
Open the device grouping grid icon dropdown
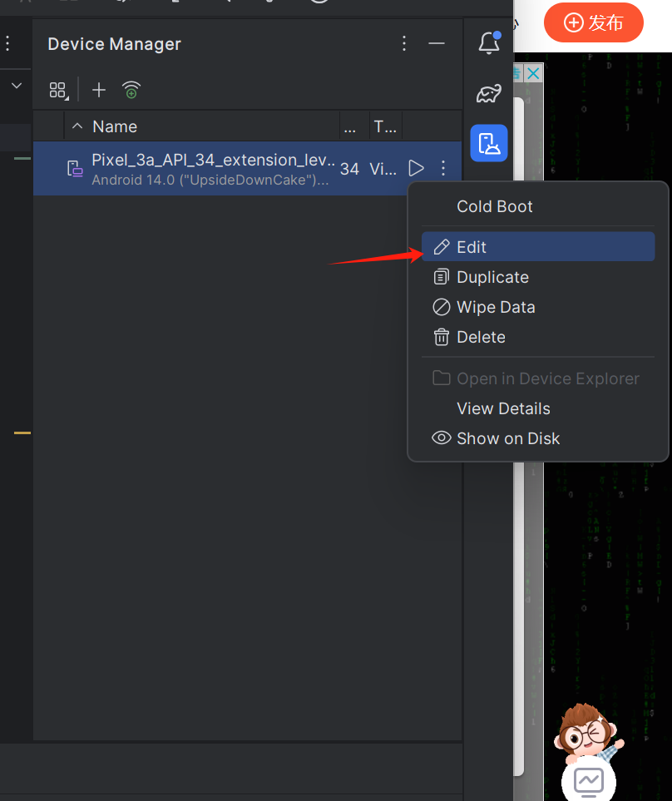(x=58, y=91)
